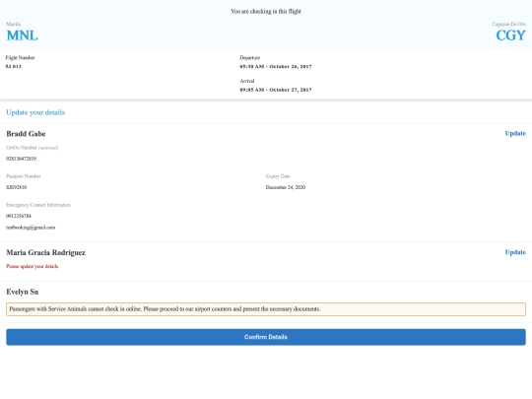Screen dimensions: 532x399
Task: Click the Passport Number label
Action: [24, 176]
